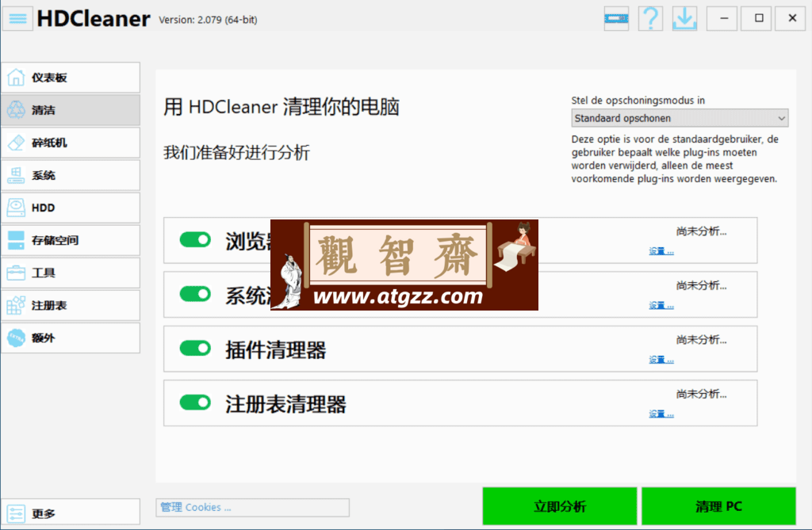The image size is (812, 530).
Task: Click the eraser icon for 碎纸机
Action: click(x=16, y=143)
